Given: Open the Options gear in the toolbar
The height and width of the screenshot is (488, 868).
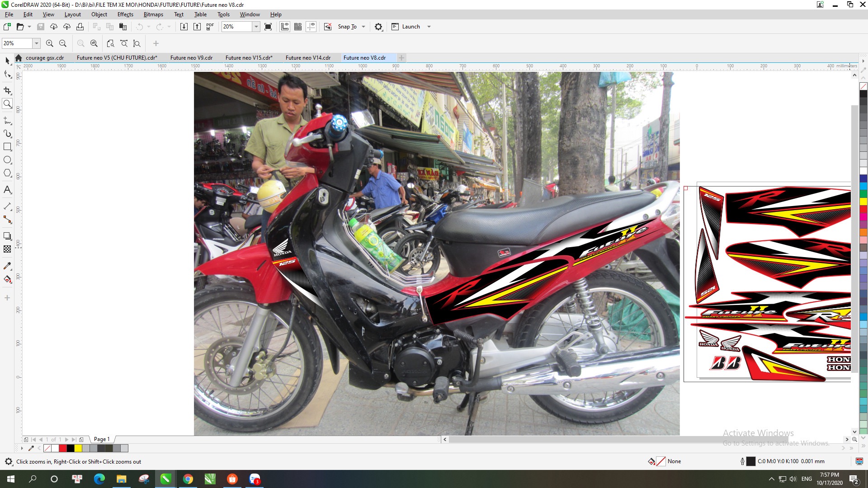Looking at the screenshot, I should point(378,27).
